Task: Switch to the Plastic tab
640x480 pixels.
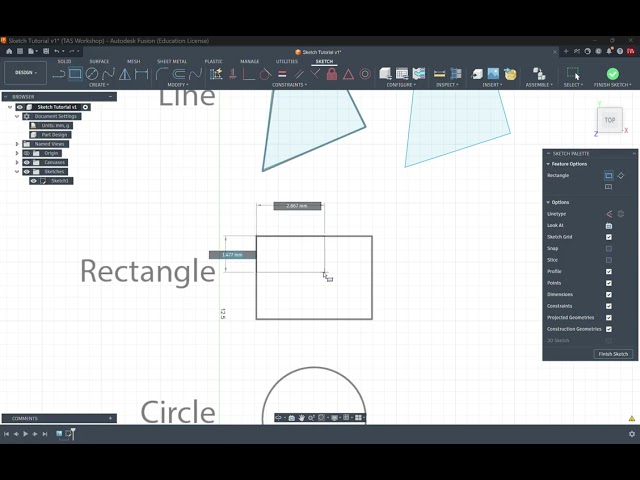Action: (213, 61)
